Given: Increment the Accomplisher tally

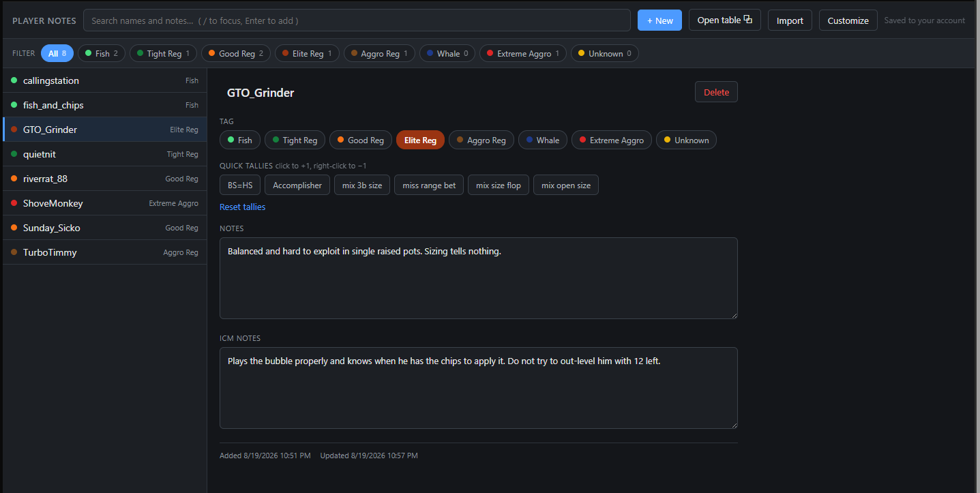Looking at the screenshot, I should click(x=297, y=185).
